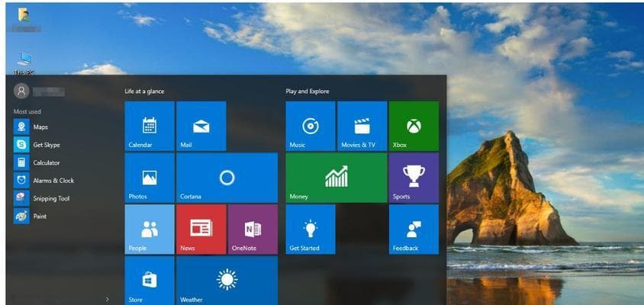The image size is (644, 305).
Task: Click the user account avatar
Action: (x=21, y=91)
